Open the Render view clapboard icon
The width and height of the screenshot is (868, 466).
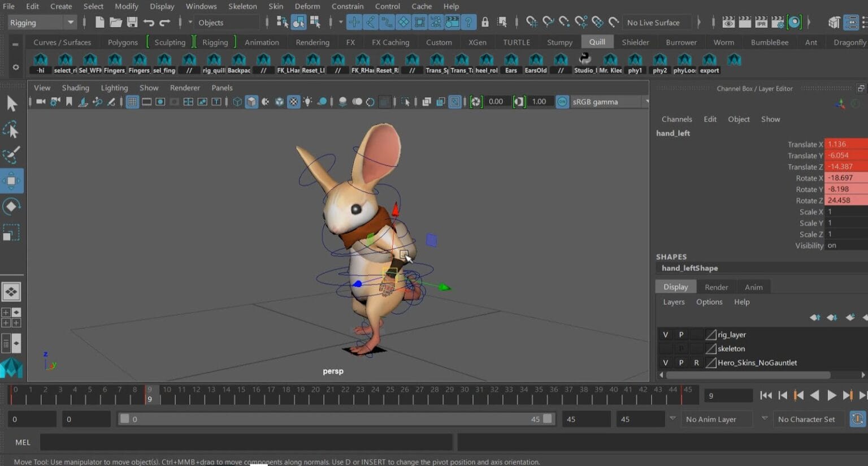point(727,23)
